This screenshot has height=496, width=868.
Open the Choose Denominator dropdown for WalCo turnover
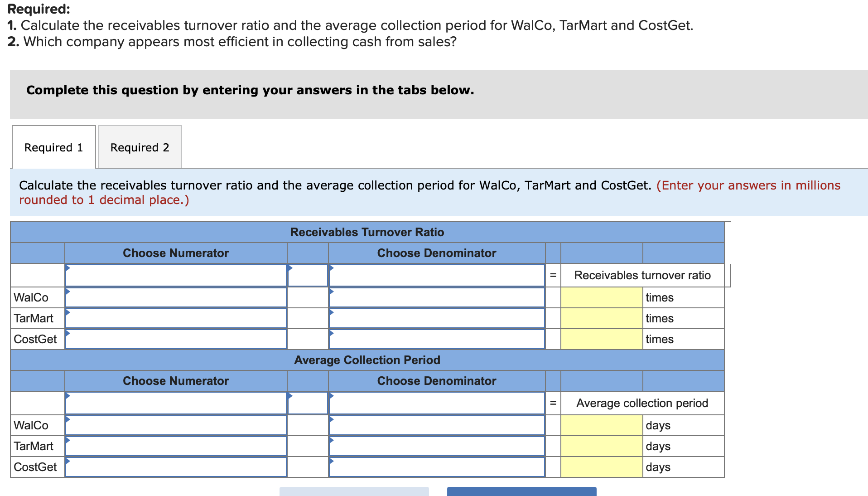pos(436,297)
